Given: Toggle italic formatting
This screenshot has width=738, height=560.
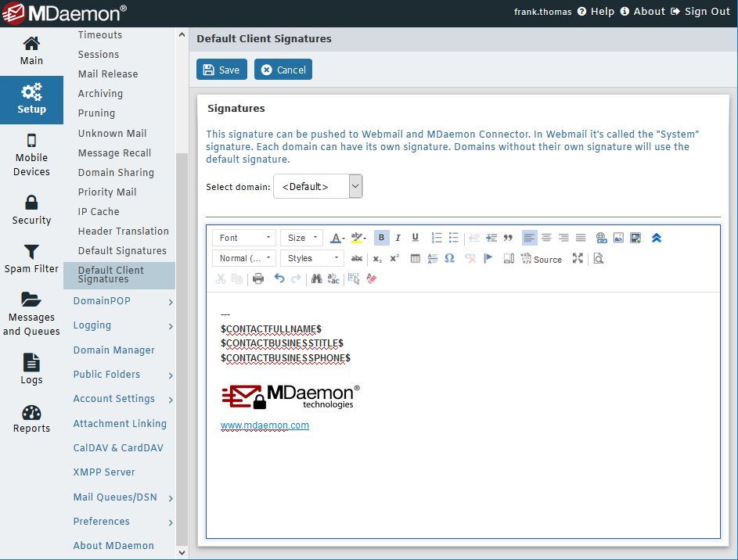Looking at the screenshot, I should pos(398,238).
